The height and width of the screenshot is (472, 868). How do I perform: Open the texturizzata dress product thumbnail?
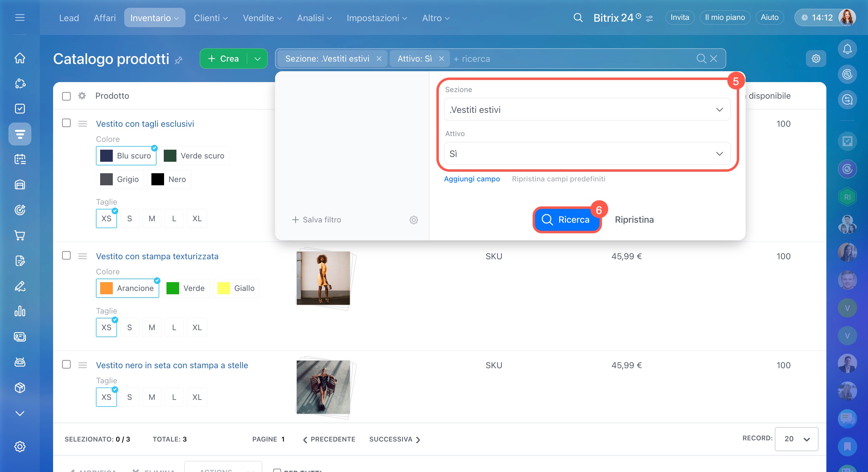[x=324, y=278]
